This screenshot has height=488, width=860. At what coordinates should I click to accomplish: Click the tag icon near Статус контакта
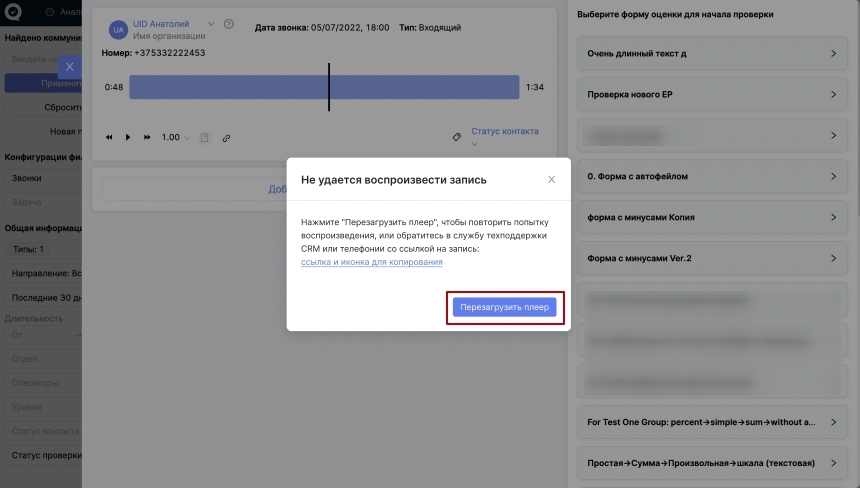coord(457,136)
